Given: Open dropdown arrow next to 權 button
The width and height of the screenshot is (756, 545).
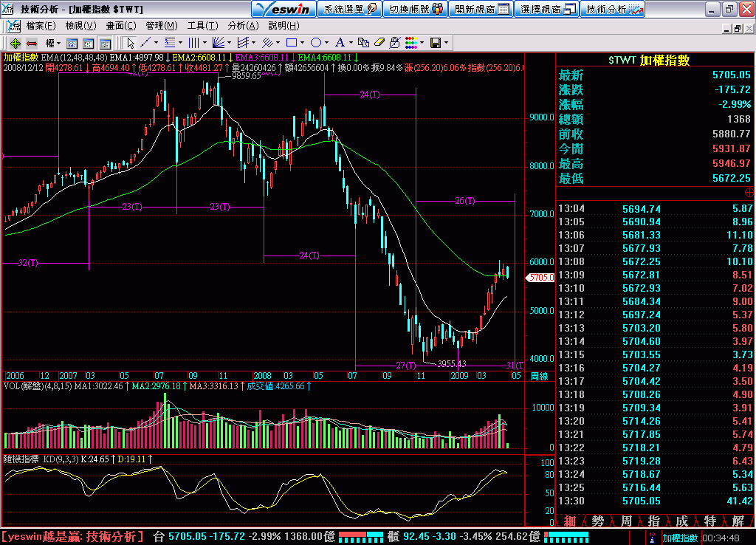Looking at the screenshot, I should coord(58,44).
